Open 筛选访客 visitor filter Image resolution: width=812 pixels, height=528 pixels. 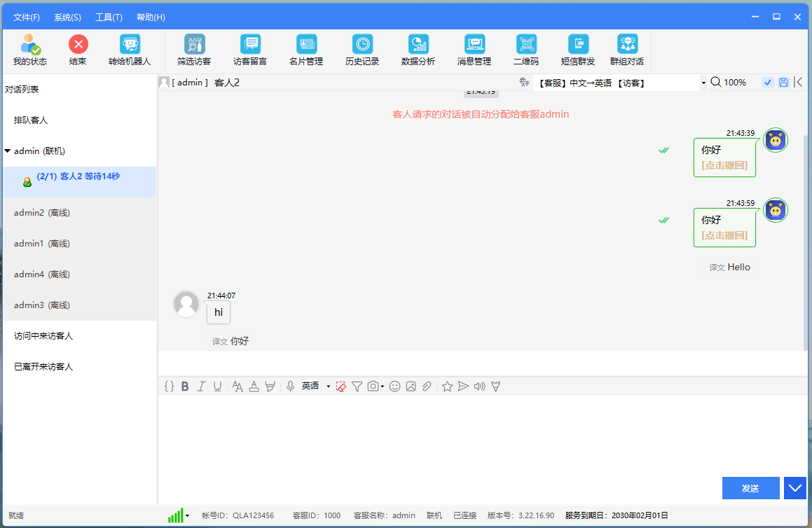click(194, 50)
